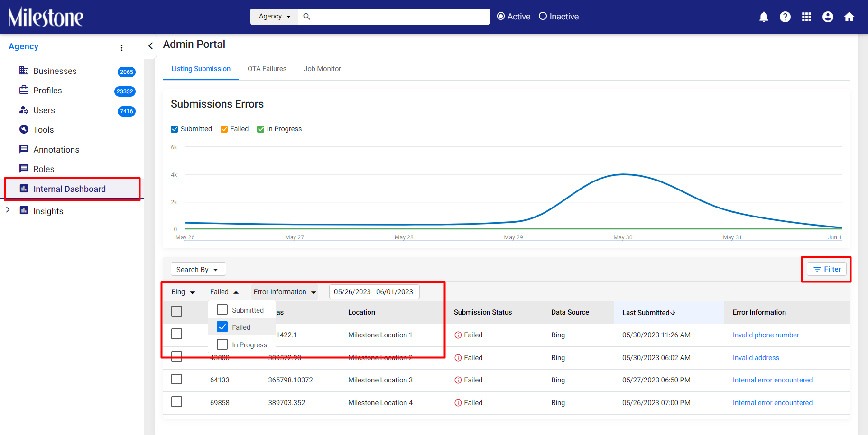The height and width of the screenshot is (435, 868).
Task: Open the notifications bell icon
Action: coord(764,17)
